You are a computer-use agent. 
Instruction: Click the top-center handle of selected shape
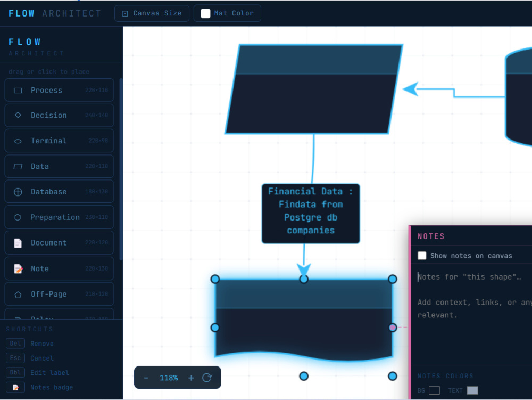pyautogui.click(x=304, y=279)
